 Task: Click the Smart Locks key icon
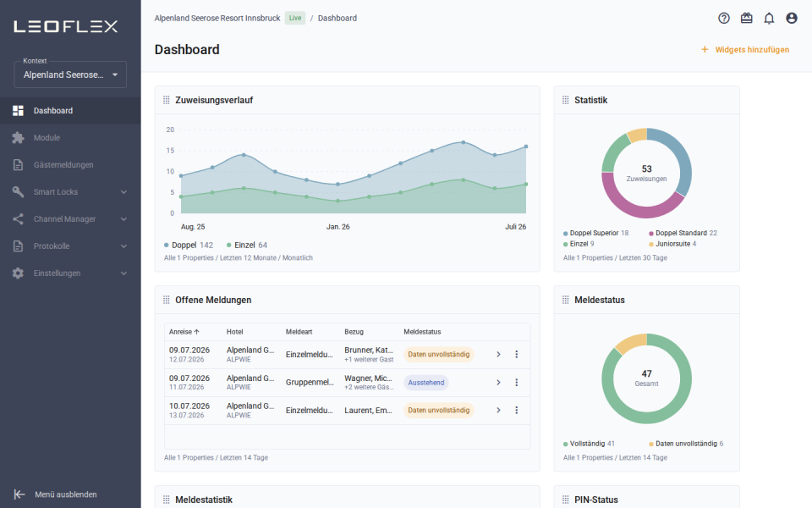pyautogui.click(x=18, y=192)
